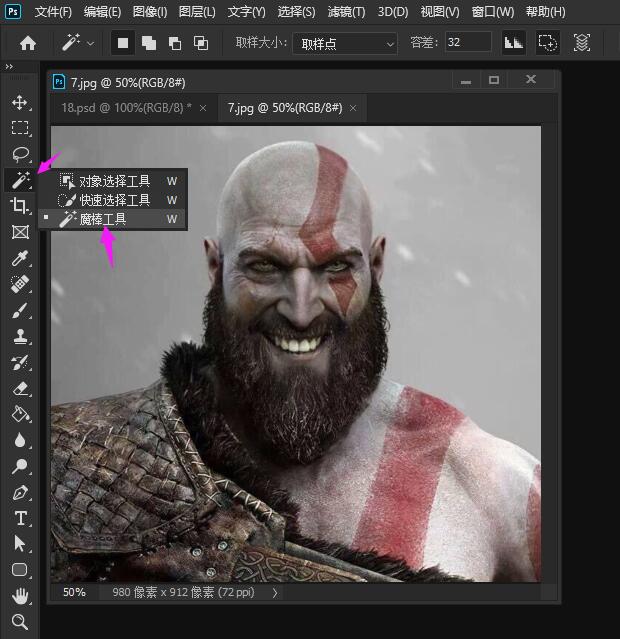
Task: Select the Rectangular Marquee tool
Action: [x=20, y=128]
